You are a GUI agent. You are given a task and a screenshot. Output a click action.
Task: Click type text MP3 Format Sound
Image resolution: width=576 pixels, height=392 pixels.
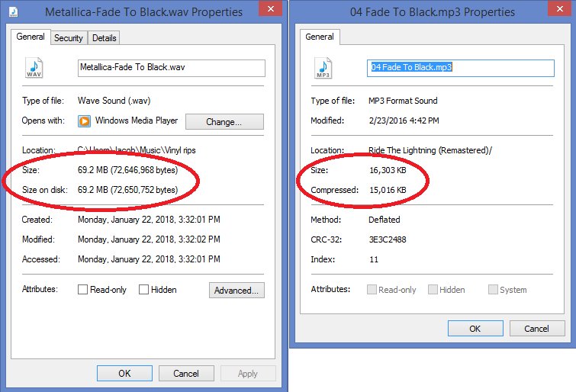click(x=403, y=101)
